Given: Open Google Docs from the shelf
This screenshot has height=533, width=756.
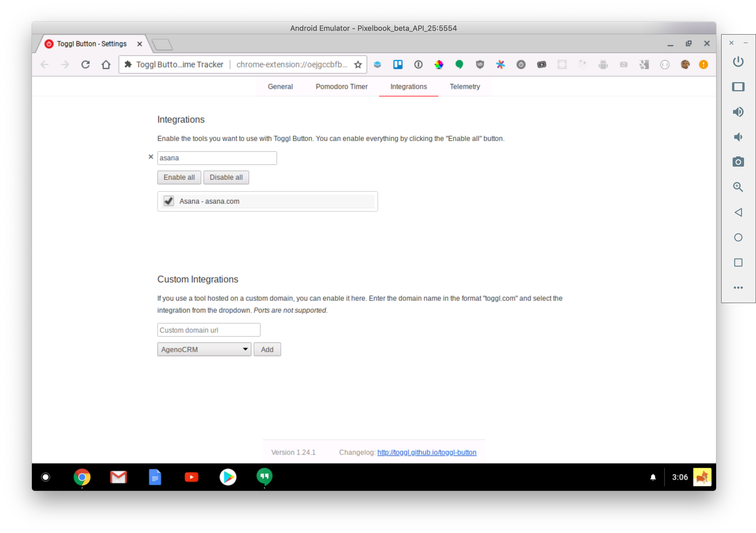Looking at the screenshot, I should [155, 477].
